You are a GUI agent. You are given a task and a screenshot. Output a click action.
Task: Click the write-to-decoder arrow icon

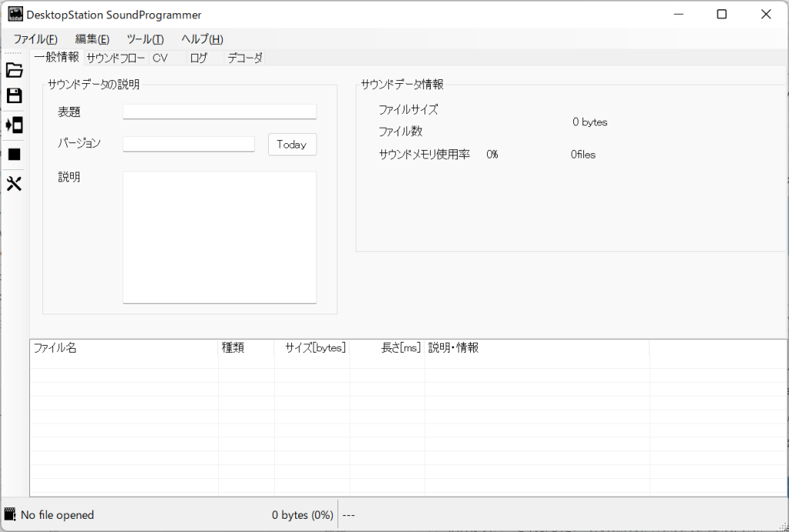(14, 125)
